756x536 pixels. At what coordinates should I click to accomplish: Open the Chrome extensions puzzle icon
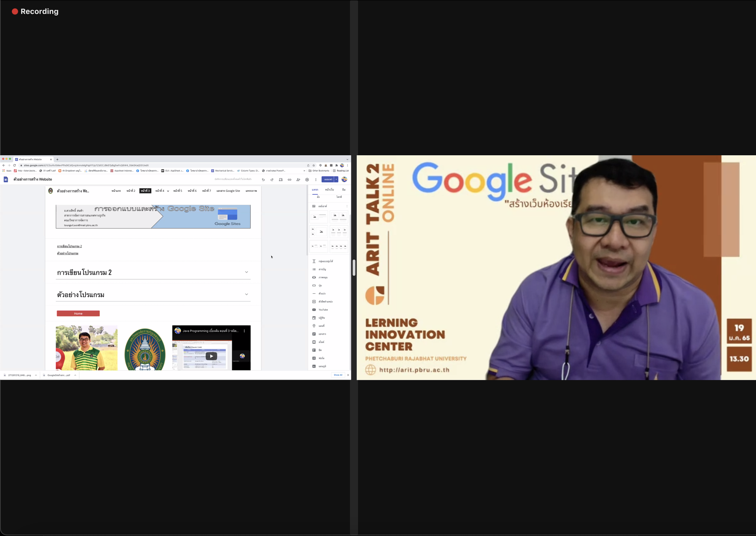tap(336, 165)
